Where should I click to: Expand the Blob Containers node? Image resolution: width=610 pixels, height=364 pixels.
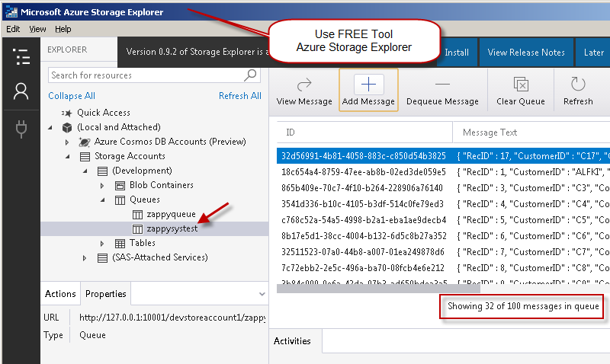coord(102,186)
